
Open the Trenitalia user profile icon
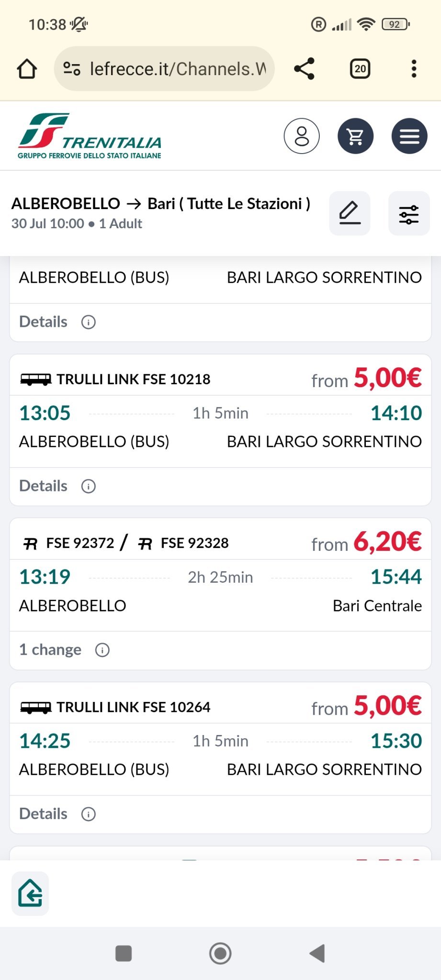coord(302,136)
